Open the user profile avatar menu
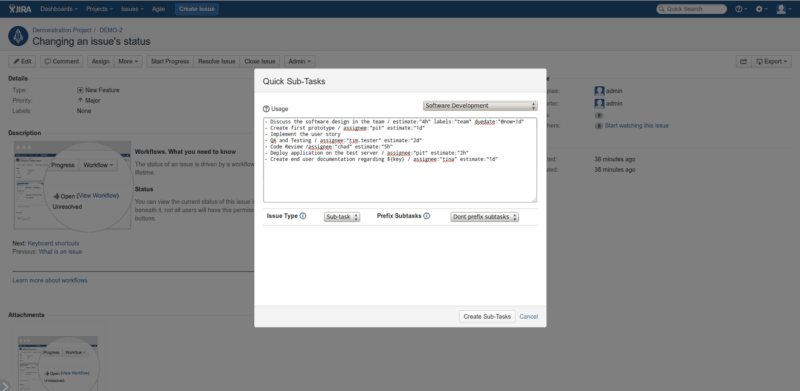800x391 pixels. coord(783,9)
